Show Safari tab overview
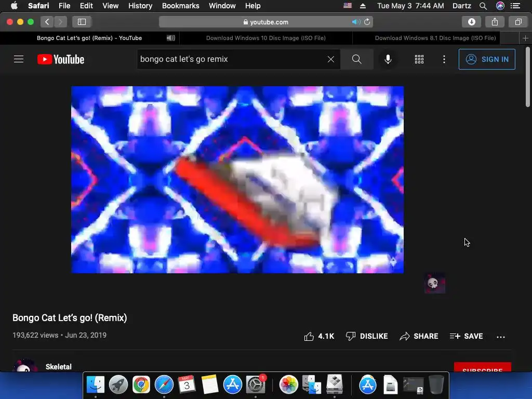The image size is (532, 399). click(x=518, y=22)
